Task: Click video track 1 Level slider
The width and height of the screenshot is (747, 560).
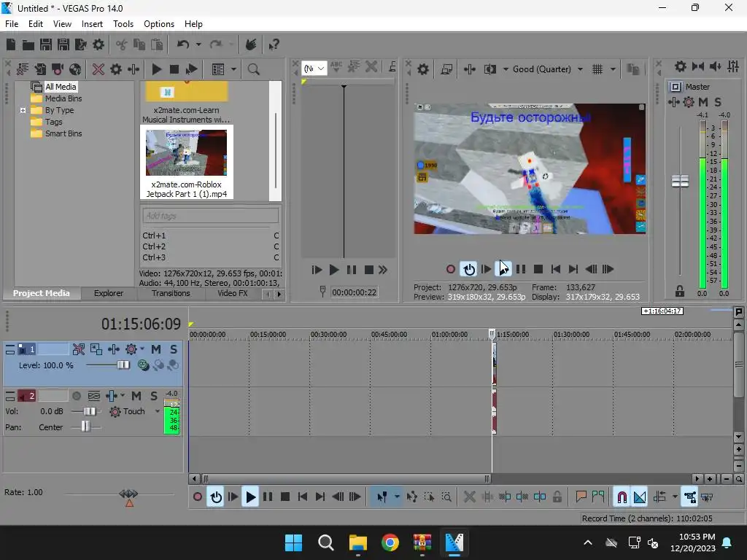Action: pos(123,365)
